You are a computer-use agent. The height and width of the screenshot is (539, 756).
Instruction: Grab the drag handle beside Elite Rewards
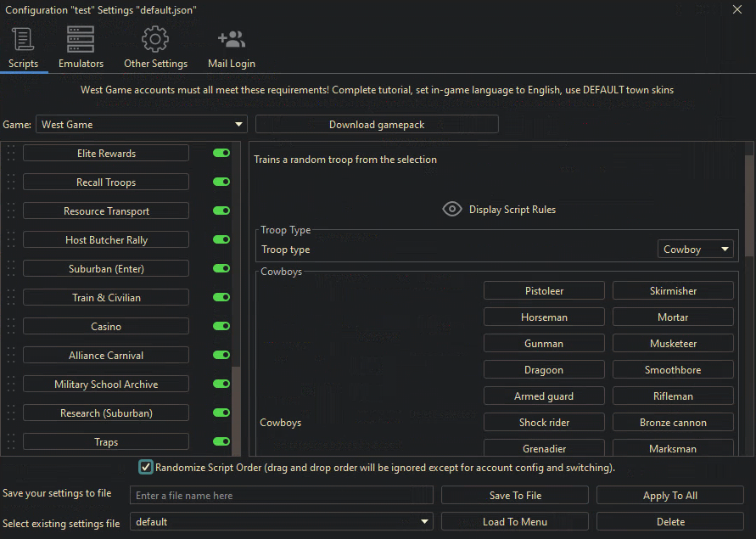point(11,154)
